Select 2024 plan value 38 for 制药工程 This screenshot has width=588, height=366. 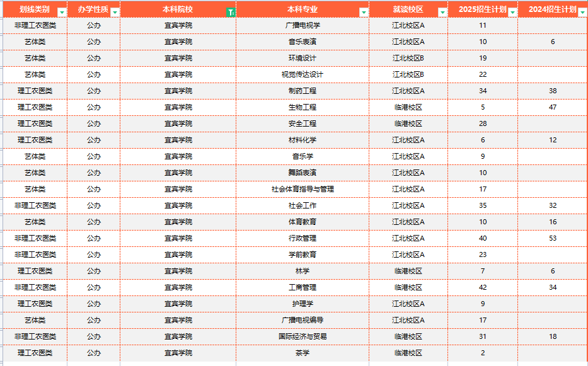pos(553,91)
